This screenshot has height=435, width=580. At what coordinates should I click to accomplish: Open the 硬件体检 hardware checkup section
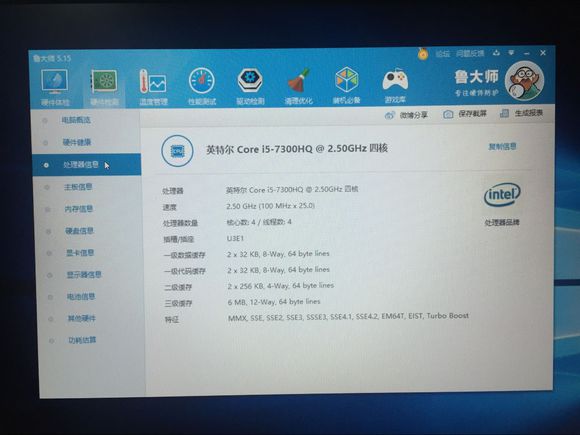coord(55,87)
